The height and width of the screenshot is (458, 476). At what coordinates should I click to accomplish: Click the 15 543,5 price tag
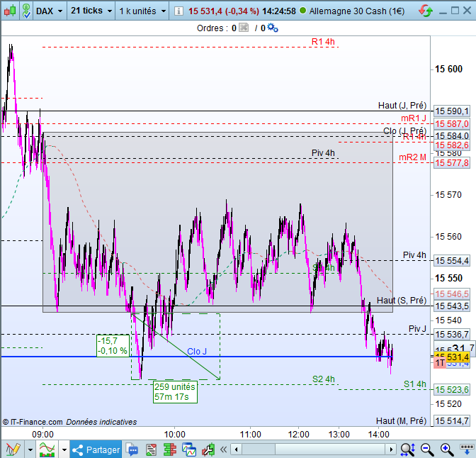[452, 306]
